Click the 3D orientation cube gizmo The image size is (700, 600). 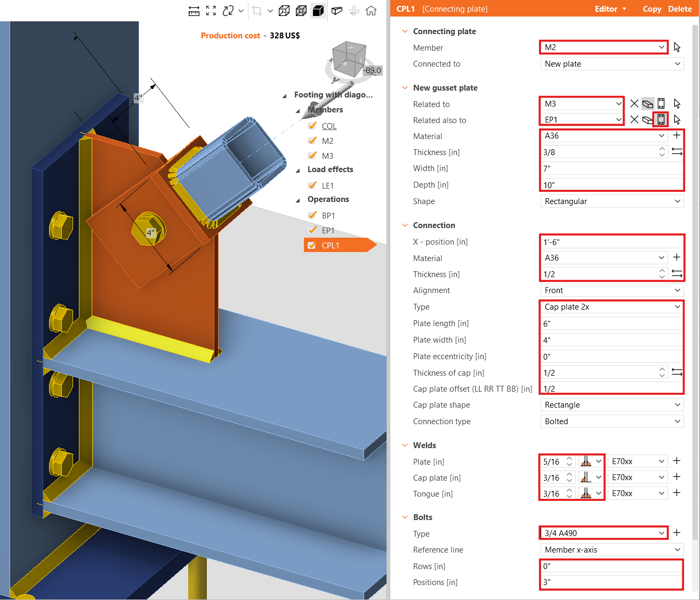(349, 59)
